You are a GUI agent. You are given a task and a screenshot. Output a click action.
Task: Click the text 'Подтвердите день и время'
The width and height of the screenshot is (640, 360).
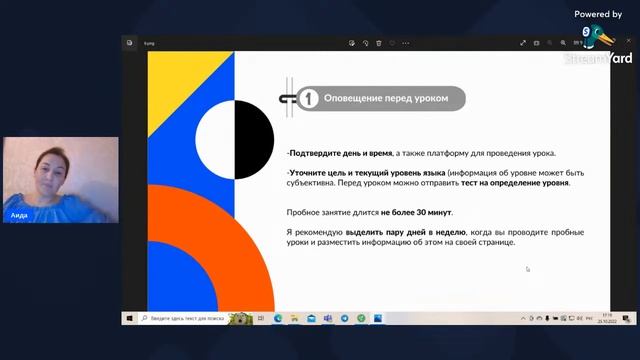pyautogui.click(x=340, y=153)
